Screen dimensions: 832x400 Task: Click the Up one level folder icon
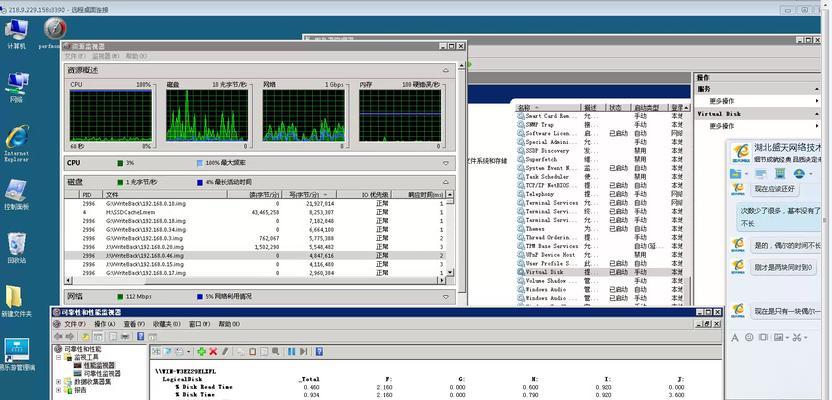pos(85,336)
